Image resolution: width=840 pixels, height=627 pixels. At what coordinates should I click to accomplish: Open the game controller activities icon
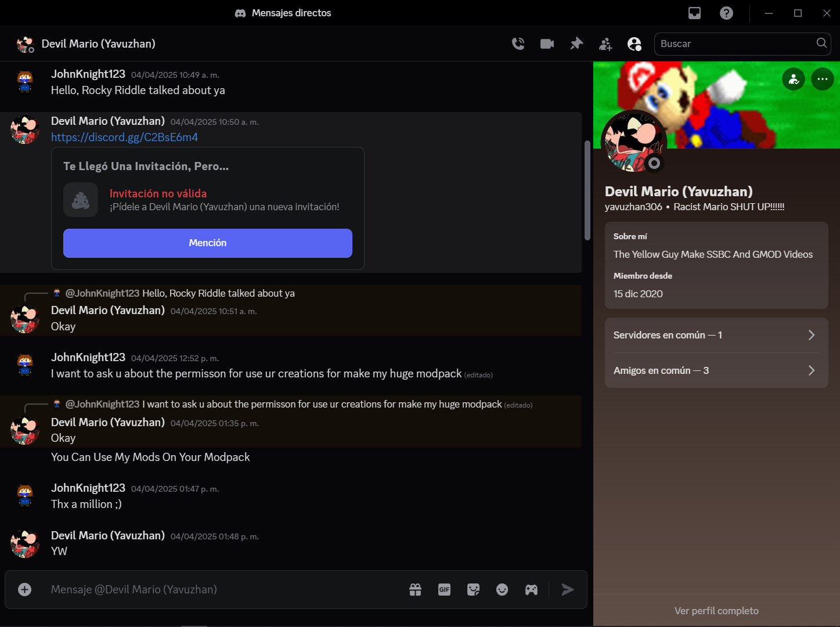531,589
